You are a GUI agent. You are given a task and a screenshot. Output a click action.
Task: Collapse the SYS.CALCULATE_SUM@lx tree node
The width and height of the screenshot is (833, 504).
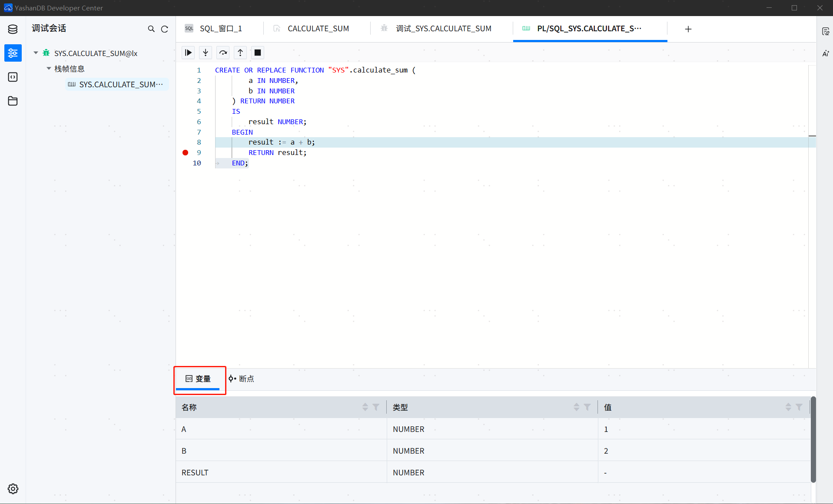pyautogui.click(x=36, y=53)
